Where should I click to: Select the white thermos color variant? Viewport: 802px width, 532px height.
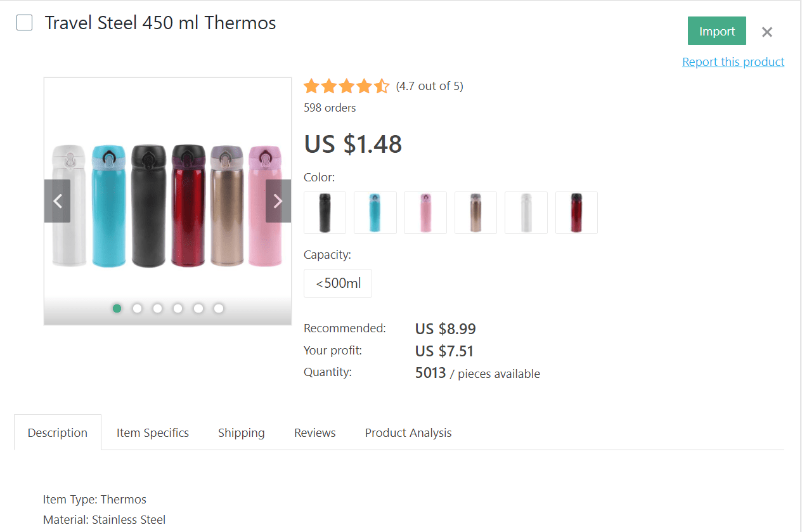[526, 212]
